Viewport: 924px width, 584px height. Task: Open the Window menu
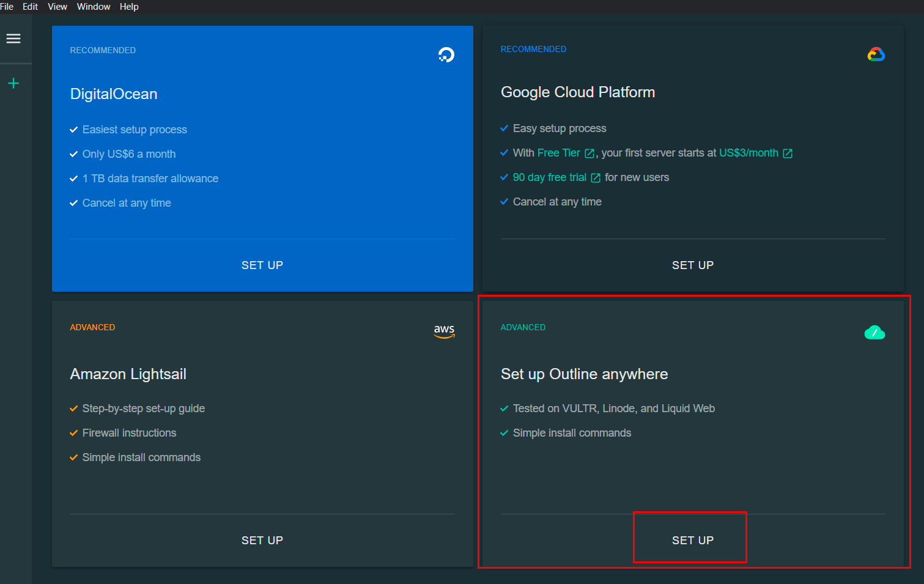click(94, 7)
